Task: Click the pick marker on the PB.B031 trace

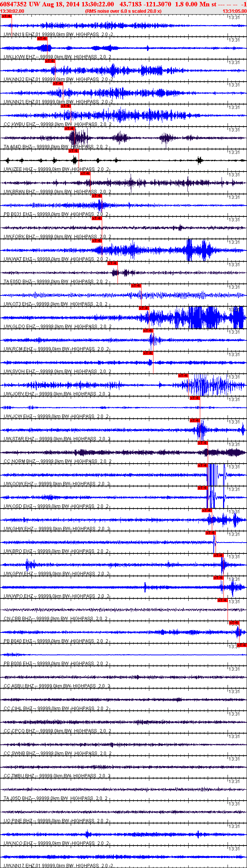Action: click(x=97, y=196)
